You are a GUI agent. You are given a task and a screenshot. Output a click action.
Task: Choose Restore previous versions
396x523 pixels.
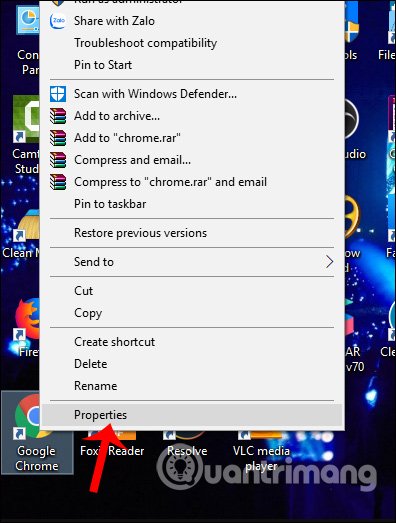point(192,233)
